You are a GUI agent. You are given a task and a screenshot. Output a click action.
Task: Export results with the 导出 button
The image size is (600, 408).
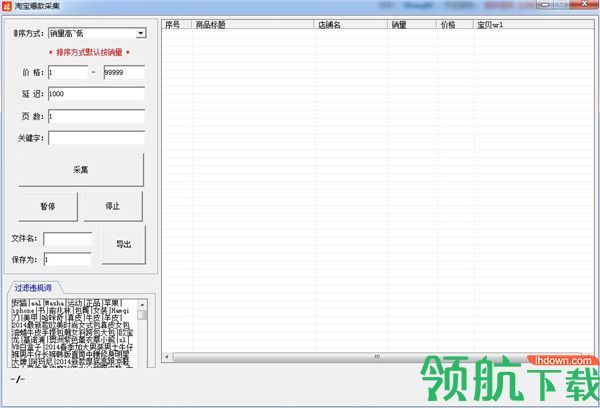124,245
